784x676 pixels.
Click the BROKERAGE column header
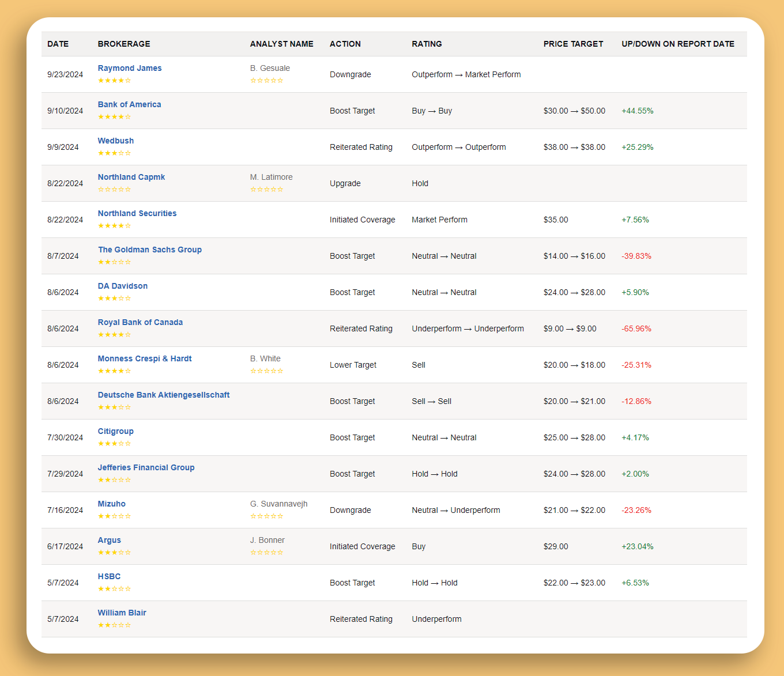(x=124, y=44)
